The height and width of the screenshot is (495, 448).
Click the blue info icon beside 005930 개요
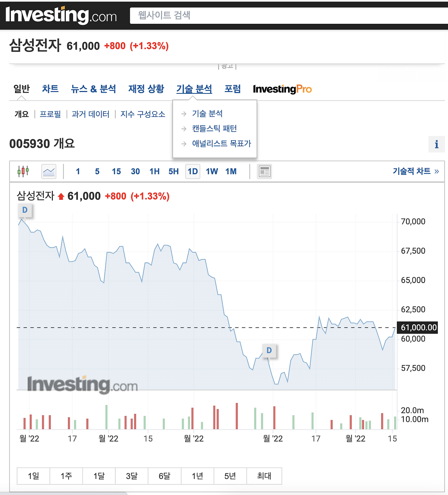tap(436, 144)
